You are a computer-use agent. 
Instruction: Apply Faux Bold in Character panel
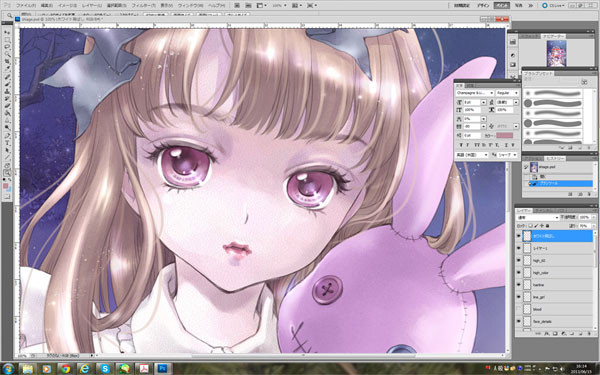point(461,145)
